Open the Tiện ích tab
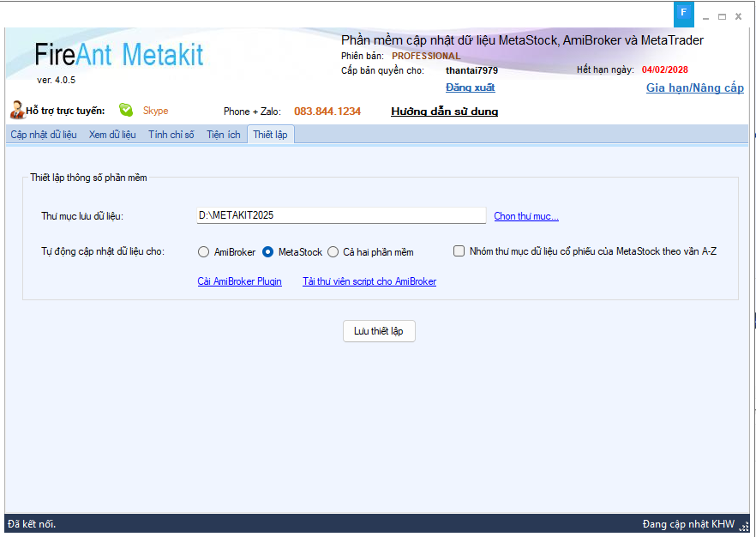 pyautogui.click(x=224, y=135)
